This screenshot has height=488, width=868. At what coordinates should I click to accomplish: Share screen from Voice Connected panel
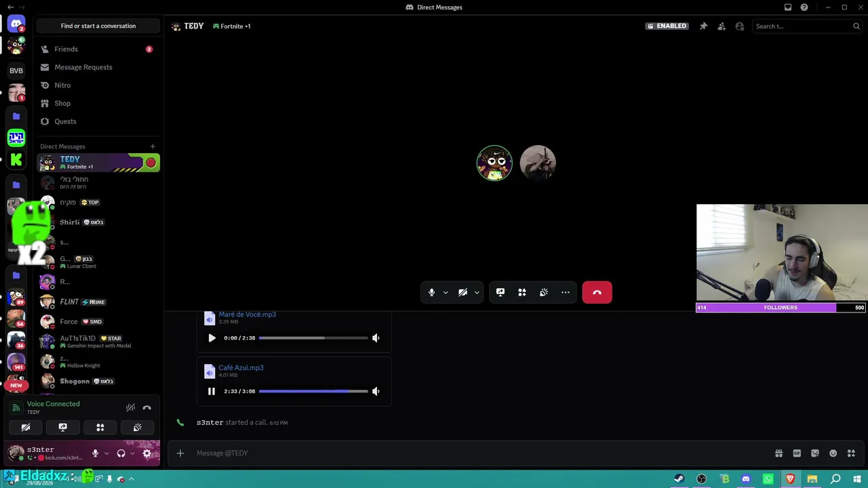63,428
